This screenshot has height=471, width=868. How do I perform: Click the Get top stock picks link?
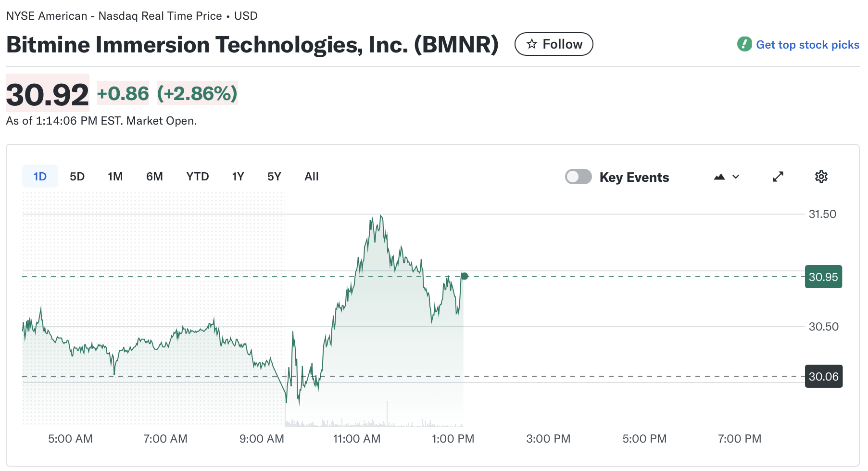807,45
